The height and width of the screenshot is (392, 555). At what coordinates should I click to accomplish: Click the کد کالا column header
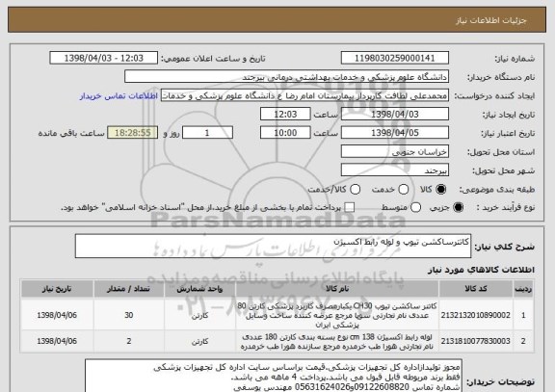point(475,289)
